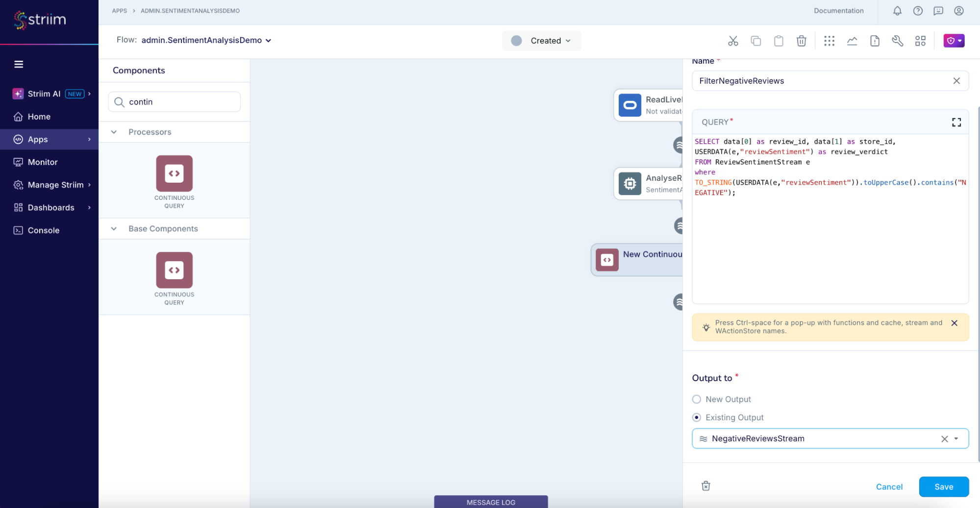
Task: Open notifications bell
Action: click(897, 11)
